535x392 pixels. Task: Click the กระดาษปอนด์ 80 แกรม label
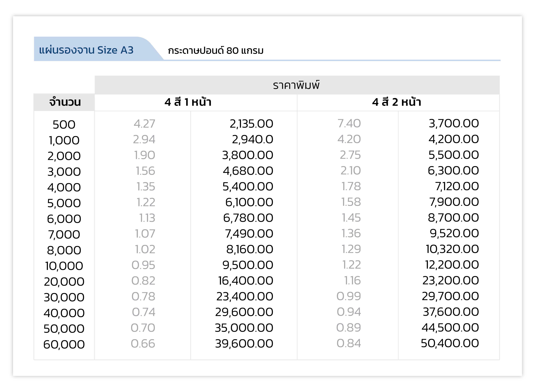(216, 51)
